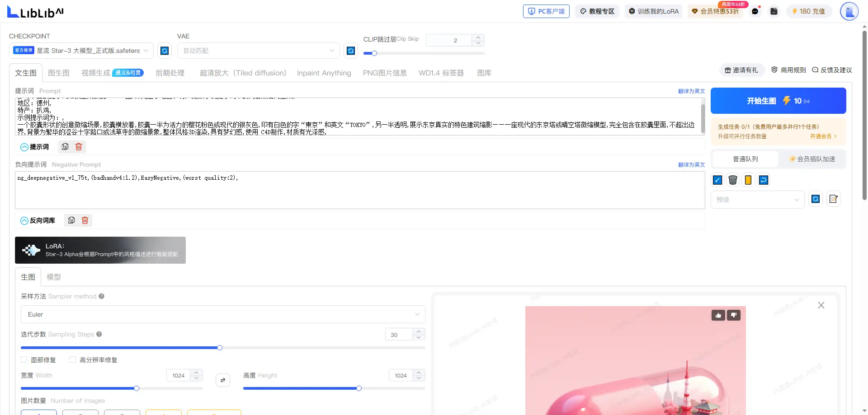Copy the positive prompt text
The image size is (868, 415).
coord(65,147)
